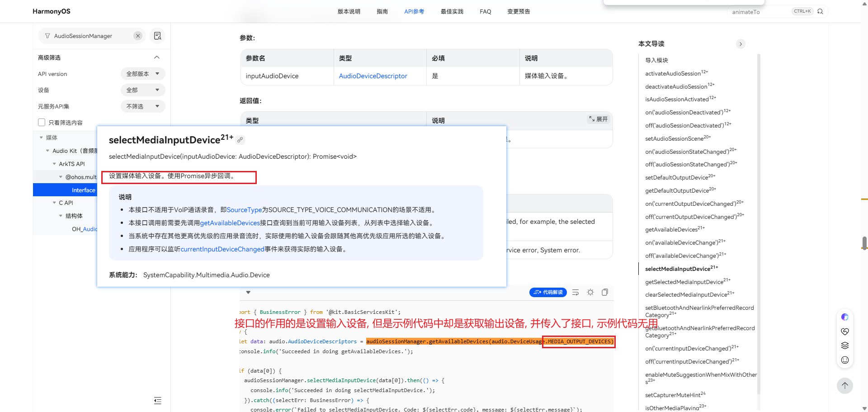Check the 只看筛选内容 checkbox
The height and width of the screenshot is (412, 868).
pyautogui.click(x=42, y=122)
